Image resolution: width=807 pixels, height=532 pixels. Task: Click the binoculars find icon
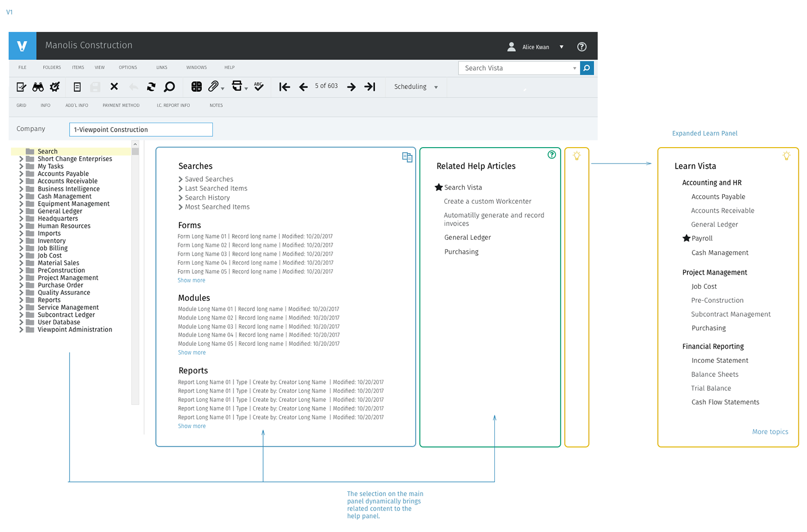click(x=38, y=87)
